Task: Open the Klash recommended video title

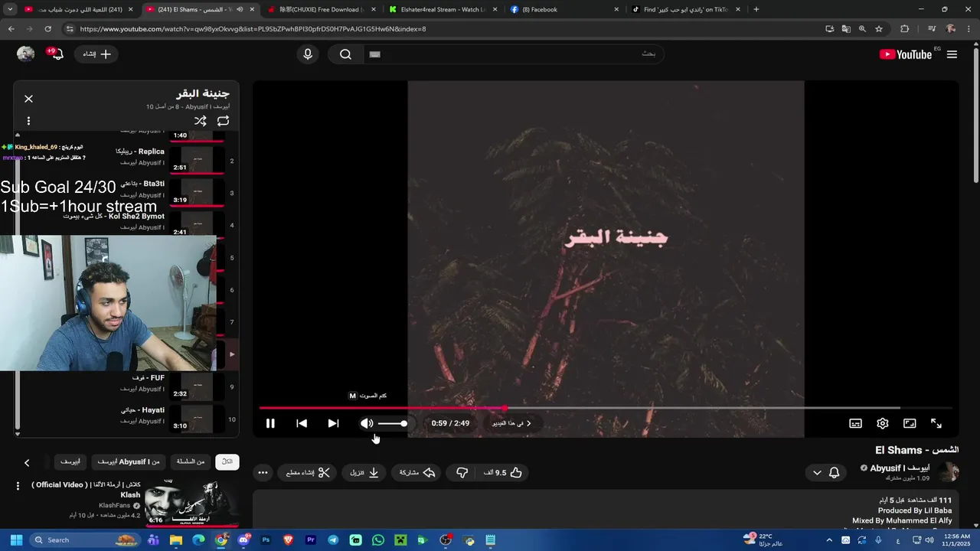Action: [x=86, y=490]
